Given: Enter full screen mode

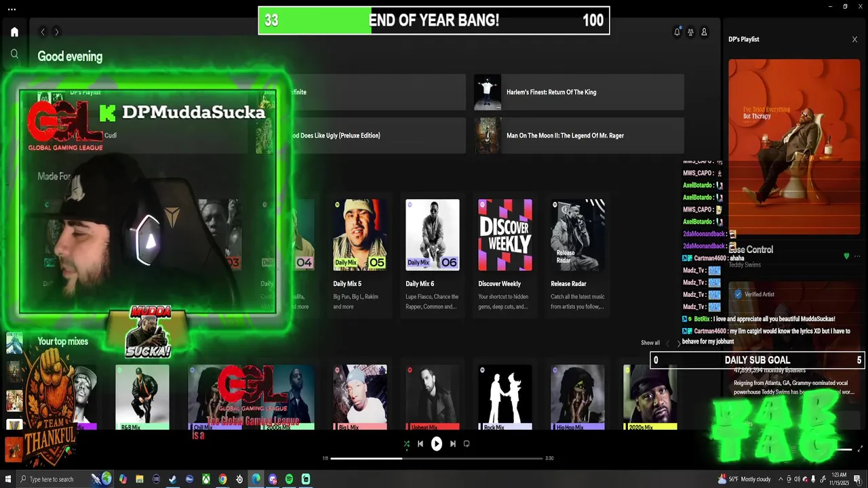Looking at the screenshot, I should pyautogui.click(x=861, y=449).
